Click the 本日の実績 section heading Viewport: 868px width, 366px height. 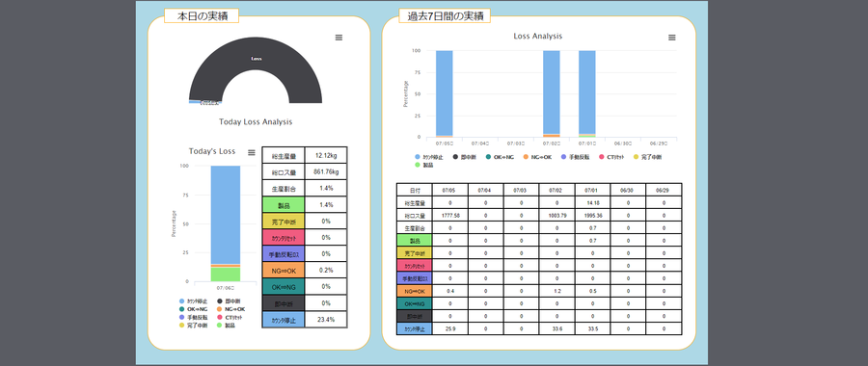pos(201,16)
